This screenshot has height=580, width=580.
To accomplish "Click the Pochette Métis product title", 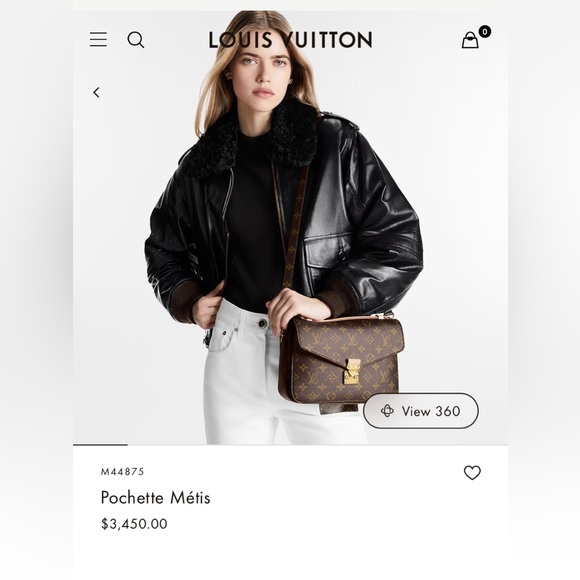I will (155, 498).
